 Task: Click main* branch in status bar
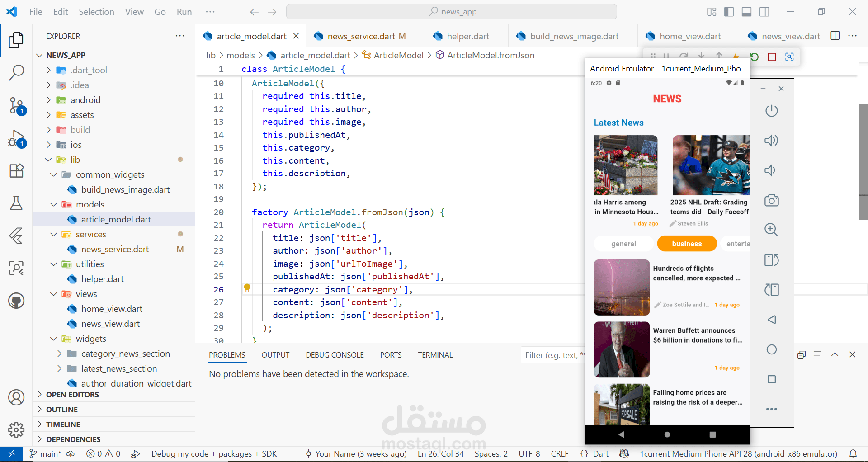coord(45,453)
